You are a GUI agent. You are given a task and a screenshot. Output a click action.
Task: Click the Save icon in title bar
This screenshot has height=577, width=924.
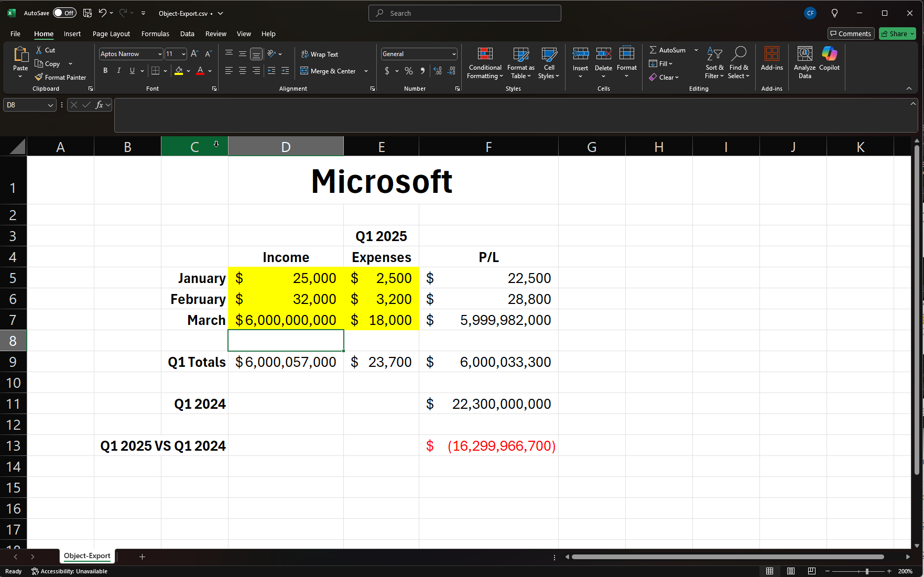[x=88, y=13]
